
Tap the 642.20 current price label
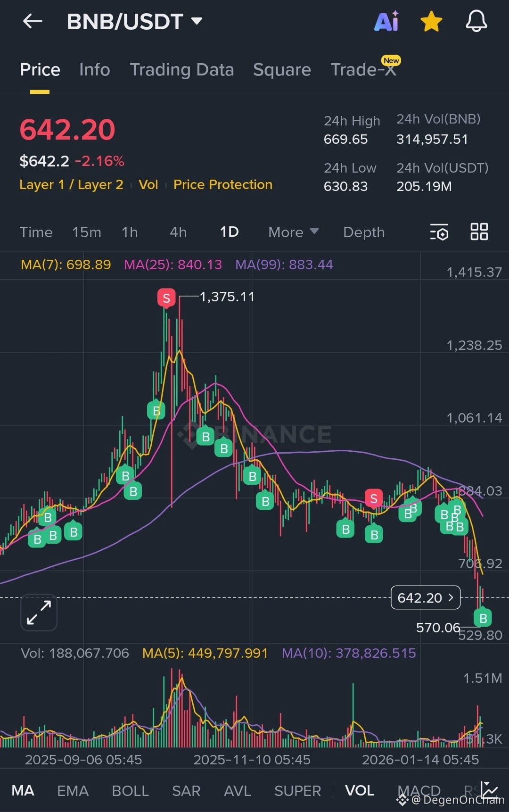[426, 598]
